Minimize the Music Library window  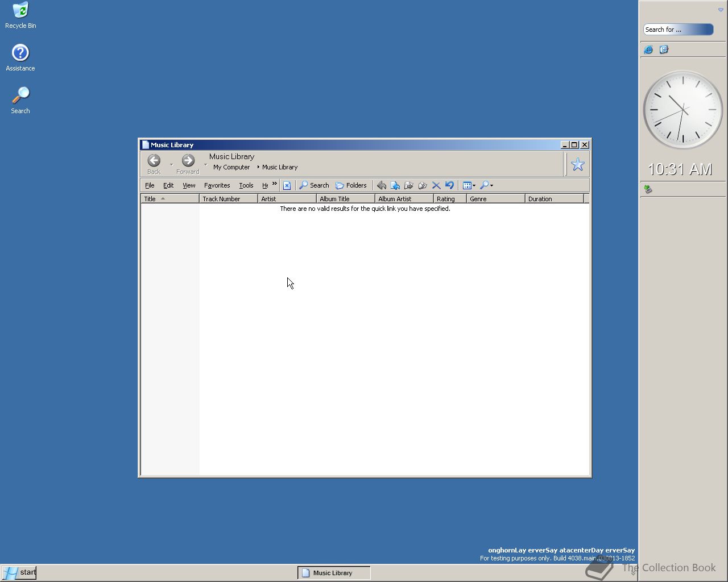click(564, 145)
